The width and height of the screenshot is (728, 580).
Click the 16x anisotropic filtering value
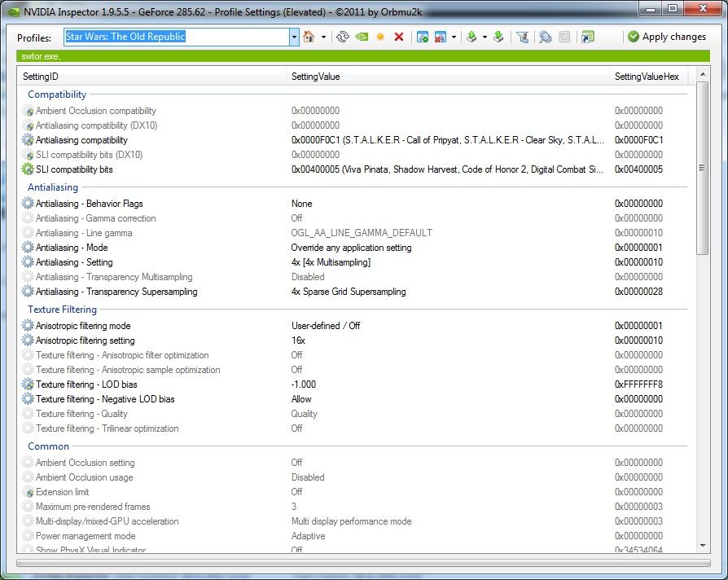pyautogui.click(x=298, y=341)
